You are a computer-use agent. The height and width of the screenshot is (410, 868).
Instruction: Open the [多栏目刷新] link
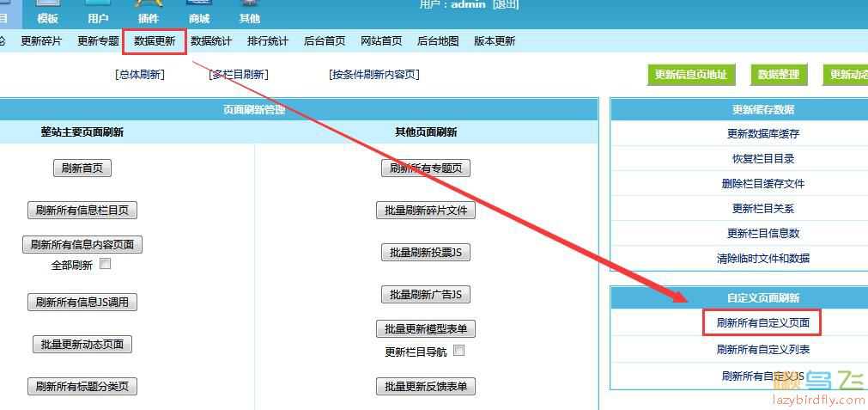point(239,75)
